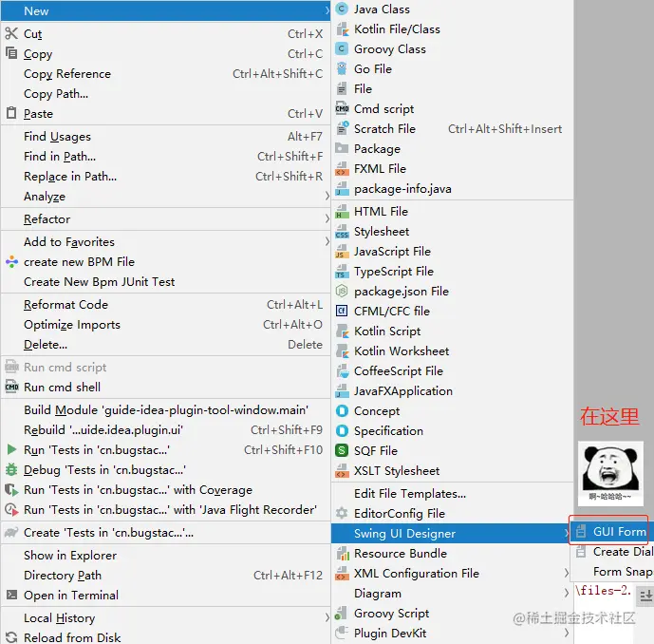Viewport: 654px width, 644px height.
Task: Click the Kotlin File/Class icon
Action: [342, 28]
